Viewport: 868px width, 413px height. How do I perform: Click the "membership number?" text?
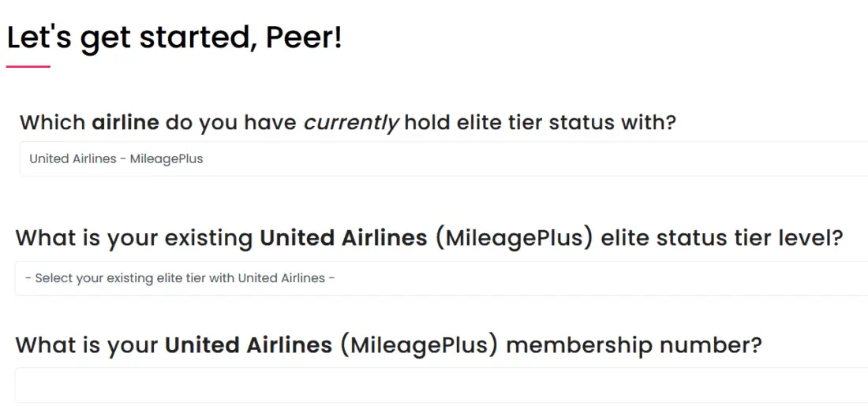point(634,345)
